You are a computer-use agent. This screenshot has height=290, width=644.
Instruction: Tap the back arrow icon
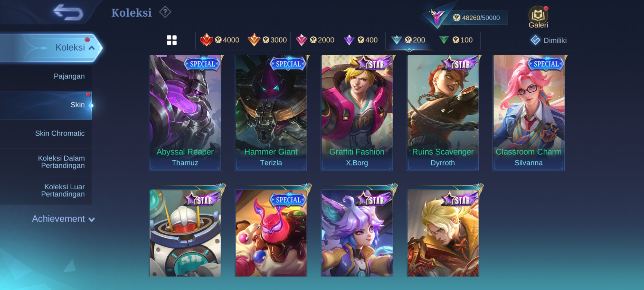(x=68, y=12)
